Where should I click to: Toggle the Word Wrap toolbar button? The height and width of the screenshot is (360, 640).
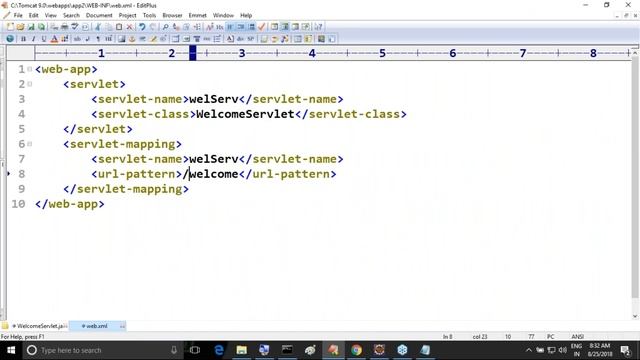(230, 27)
